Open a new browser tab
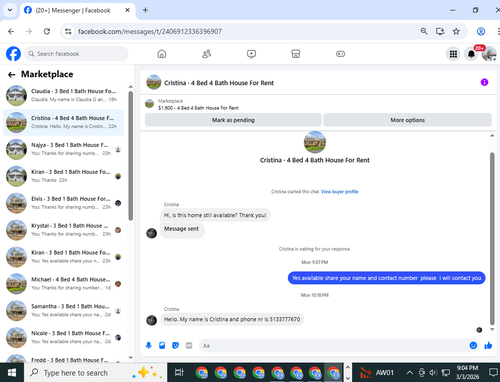500x382 pixels. coord(145,10)
